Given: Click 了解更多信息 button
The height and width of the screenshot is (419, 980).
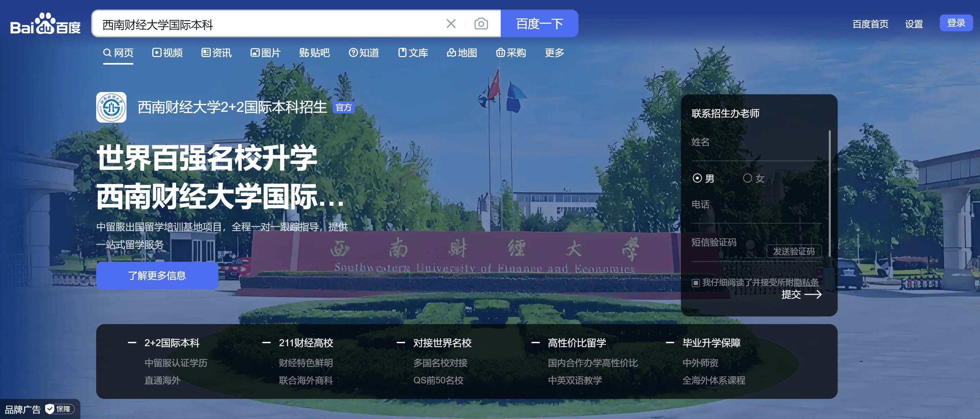Looking at the screenshot, I should [157, 276].
